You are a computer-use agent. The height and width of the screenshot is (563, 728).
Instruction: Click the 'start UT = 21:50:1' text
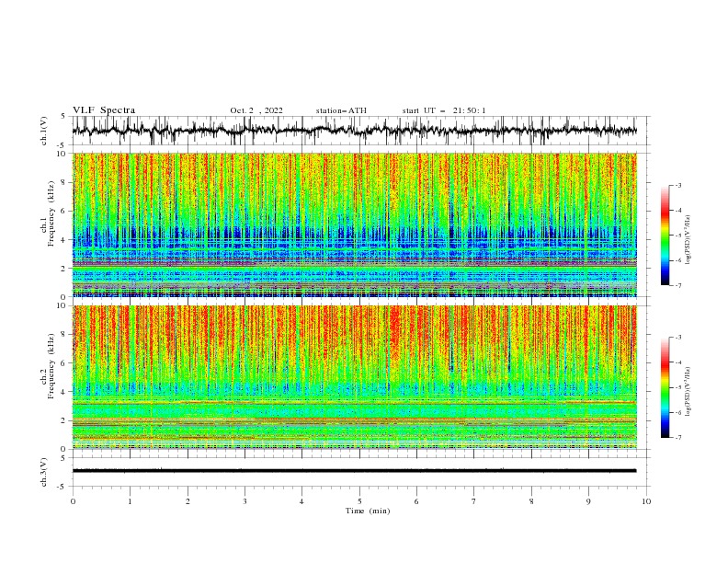click(x=444, y=110)
